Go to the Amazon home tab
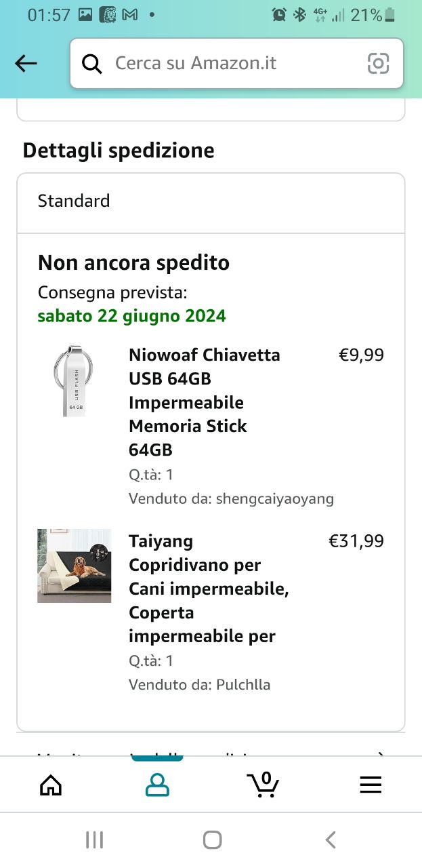Image resolution: width=422 pixels, height=868 pixels. pos(51,785)
